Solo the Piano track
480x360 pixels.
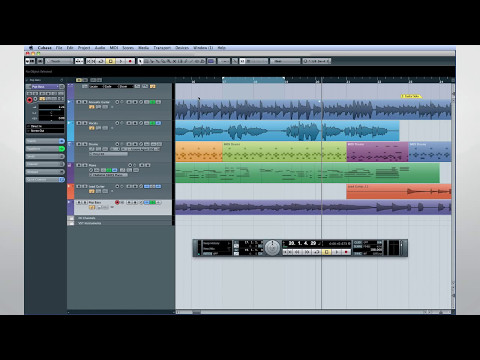85,165
